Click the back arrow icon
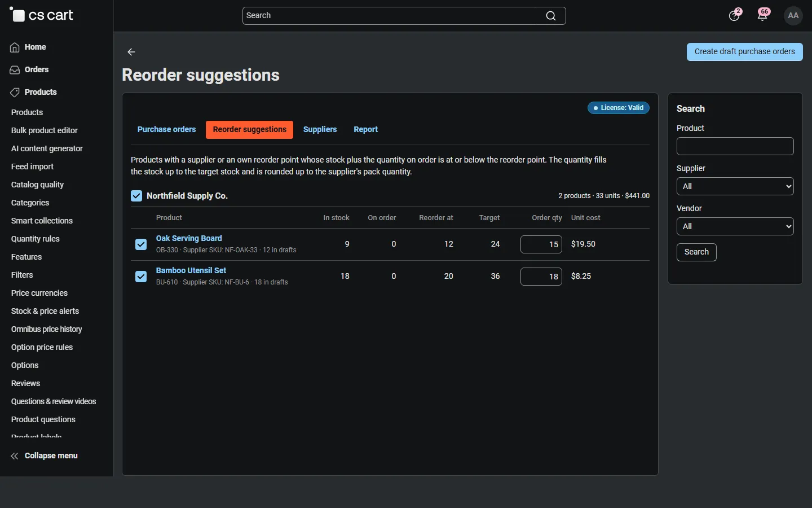 tap(131, 52)
